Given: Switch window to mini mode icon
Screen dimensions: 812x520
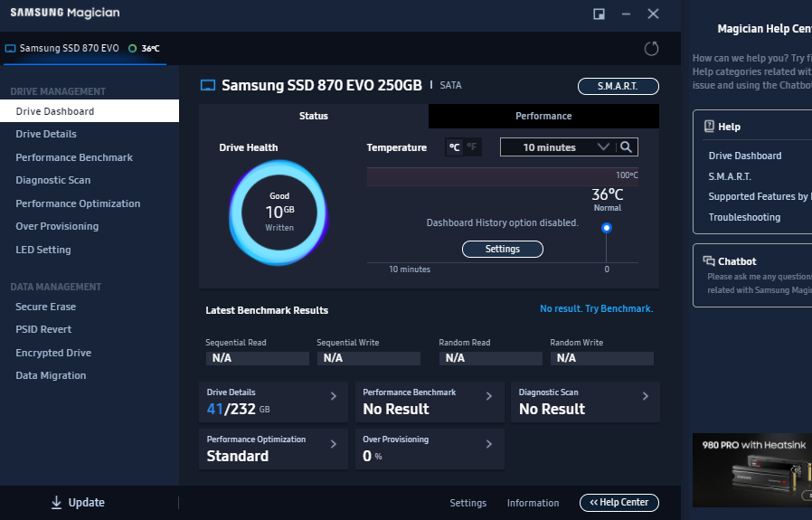Looking at the screenshot, I should (x=599, y=14).
